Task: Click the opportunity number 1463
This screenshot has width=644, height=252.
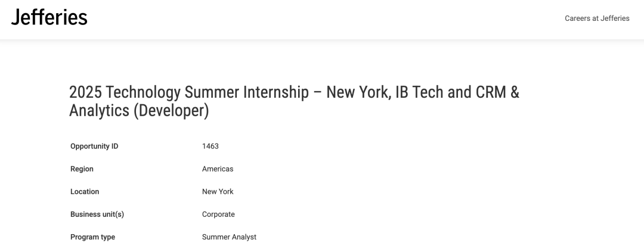Action: click(210, 147)
